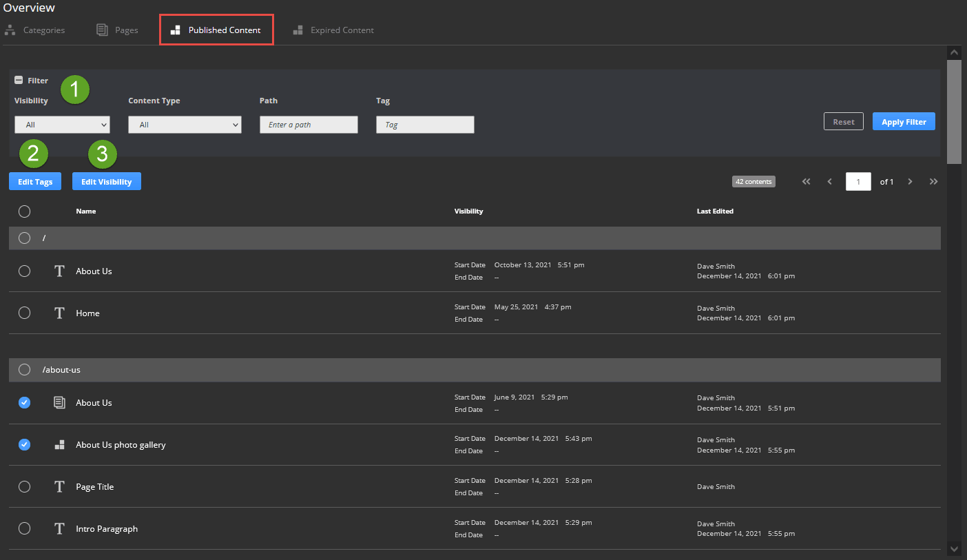Viewport: 967px width, 560px height.
Task: Click inside the Path input field
Action: click(309, 125)
